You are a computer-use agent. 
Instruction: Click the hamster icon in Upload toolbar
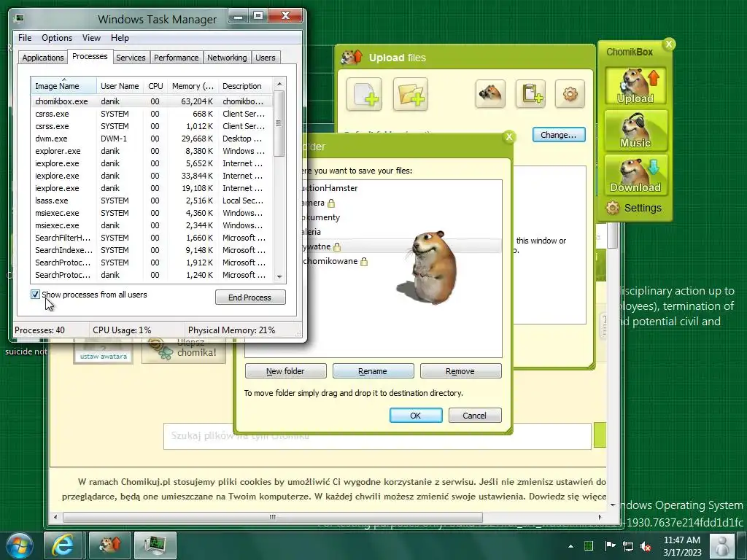click(x=490, y=94)
